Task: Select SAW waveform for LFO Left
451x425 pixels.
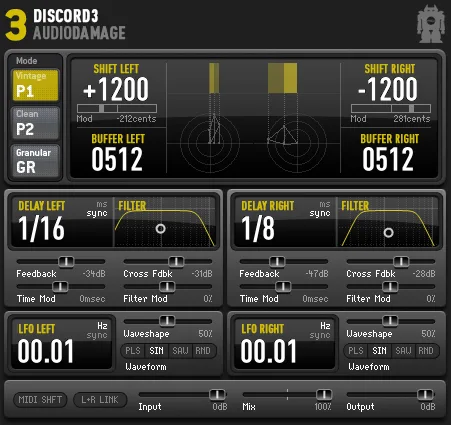Action: [180, 351]
